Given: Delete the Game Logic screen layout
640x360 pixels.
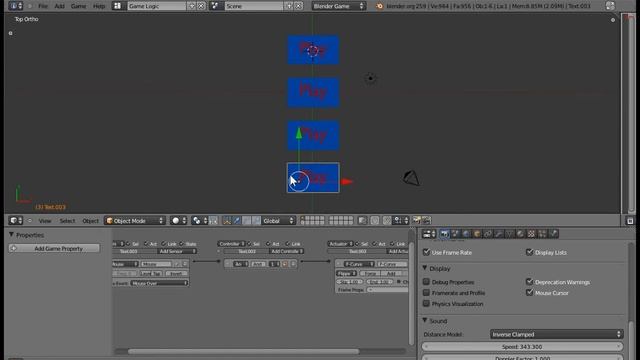Looking at the screenshot, I should (x=201, y=6).
